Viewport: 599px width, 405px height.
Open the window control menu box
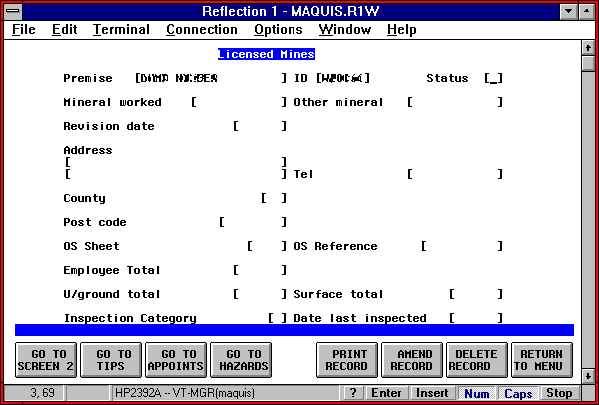coord(13,11)
